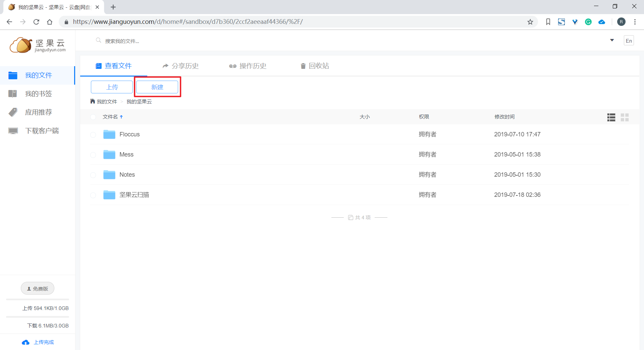
Task: Open the 我的书签 sidebar section
Action: point(38,94)
